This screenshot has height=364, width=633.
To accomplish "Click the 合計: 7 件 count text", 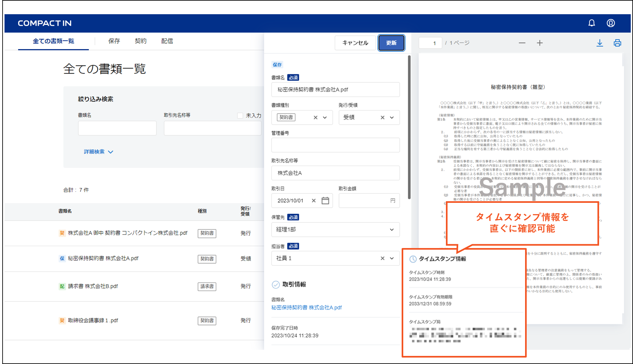I will (76, 190).
